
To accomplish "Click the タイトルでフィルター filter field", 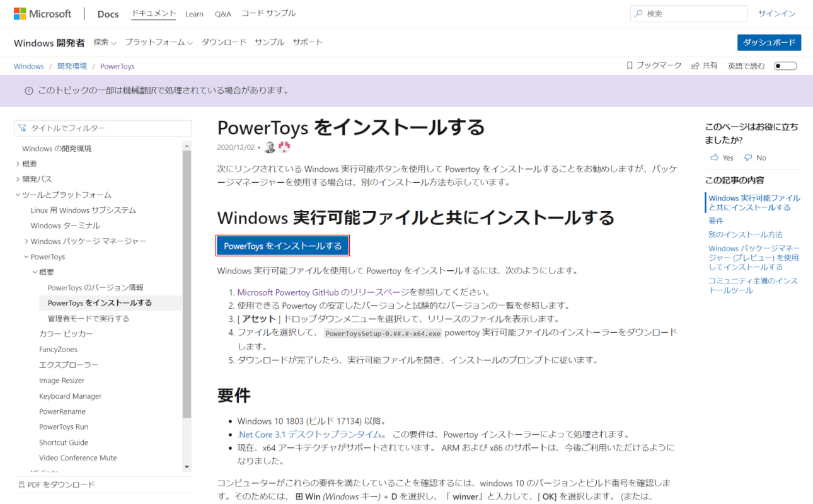I will [103, 128].
